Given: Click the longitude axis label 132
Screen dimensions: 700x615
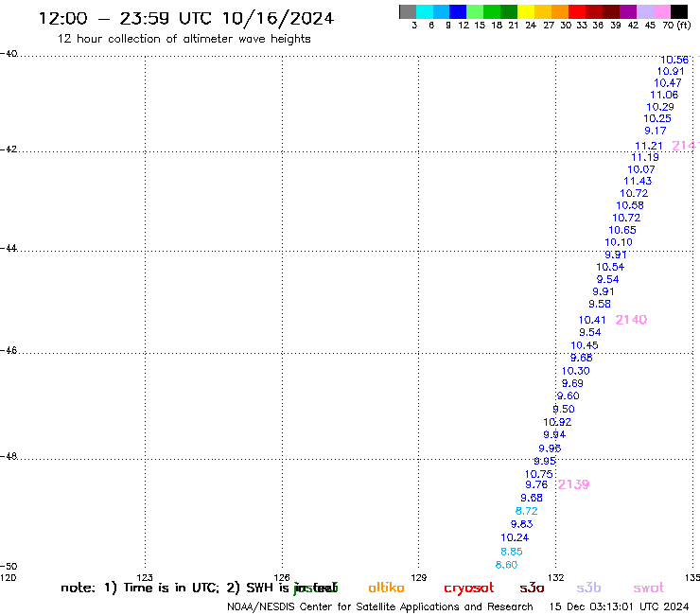Looking at the screenshot, I should [x=556, y=578].
